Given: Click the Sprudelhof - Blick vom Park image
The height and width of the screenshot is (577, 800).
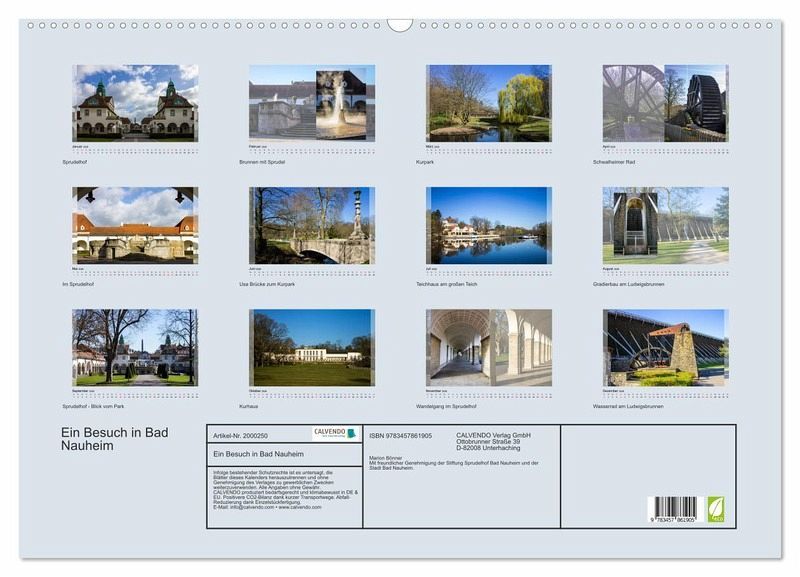Looking at the screenshot, I should 135,346.
